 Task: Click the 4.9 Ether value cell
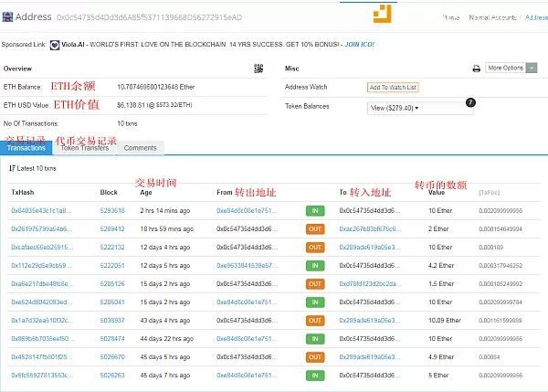click(x=441, y=357)
